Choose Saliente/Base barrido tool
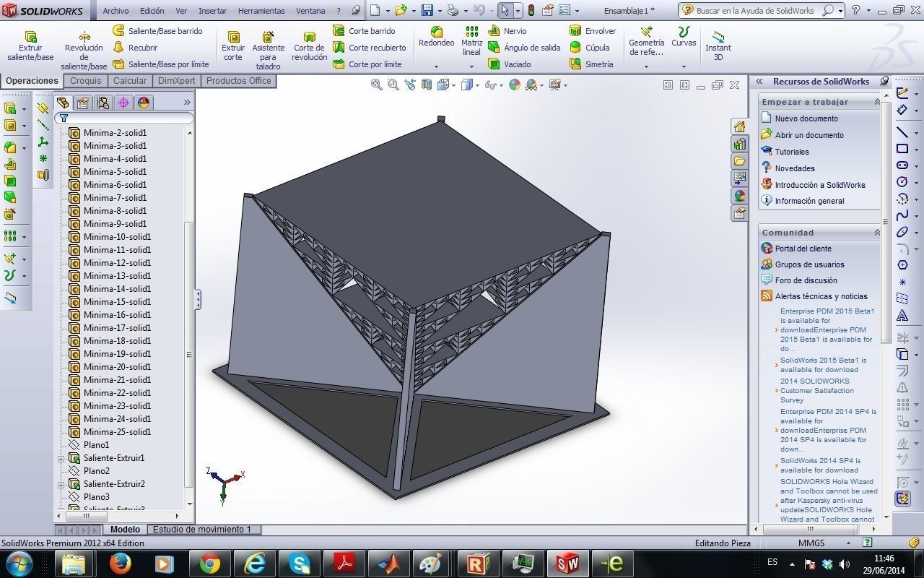 pos(157,31)
